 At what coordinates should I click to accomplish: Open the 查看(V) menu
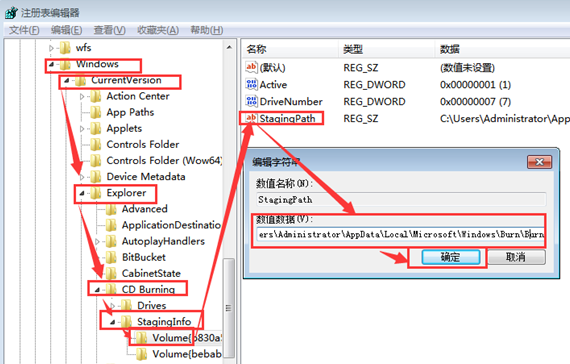[110, 30]
